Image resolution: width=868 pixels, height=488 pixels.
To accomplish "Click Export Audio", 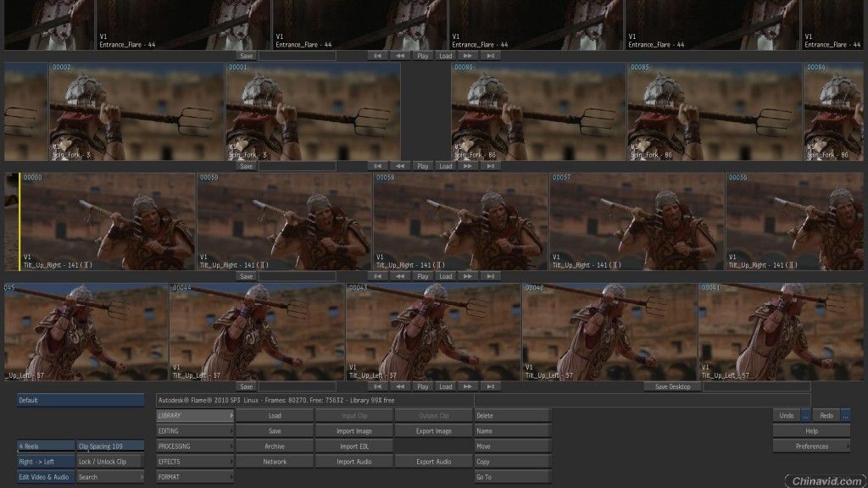I will [433, 462].
